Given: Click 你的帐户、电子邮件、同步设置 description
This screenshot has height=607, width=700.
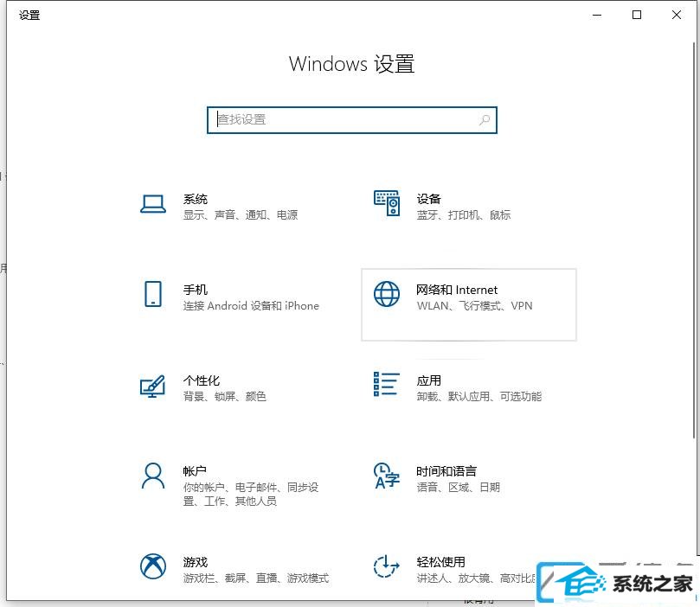Looking at the screenshot, I should tap(251, 495).
